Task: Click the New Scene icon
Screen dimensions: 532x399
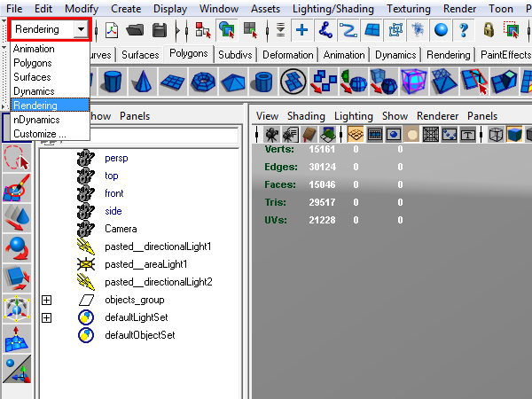Action: point(112,30)
